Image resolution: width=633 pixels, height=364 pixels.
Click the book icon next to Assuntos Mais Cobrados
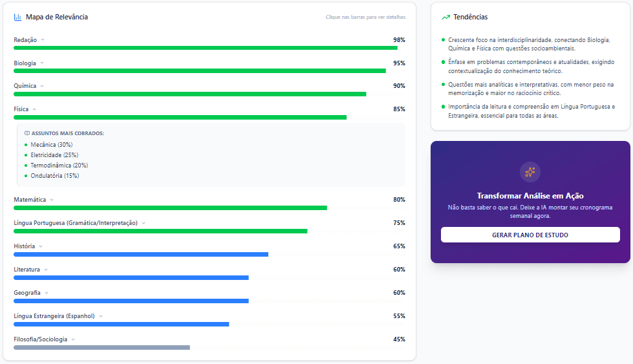coord(27,133)
